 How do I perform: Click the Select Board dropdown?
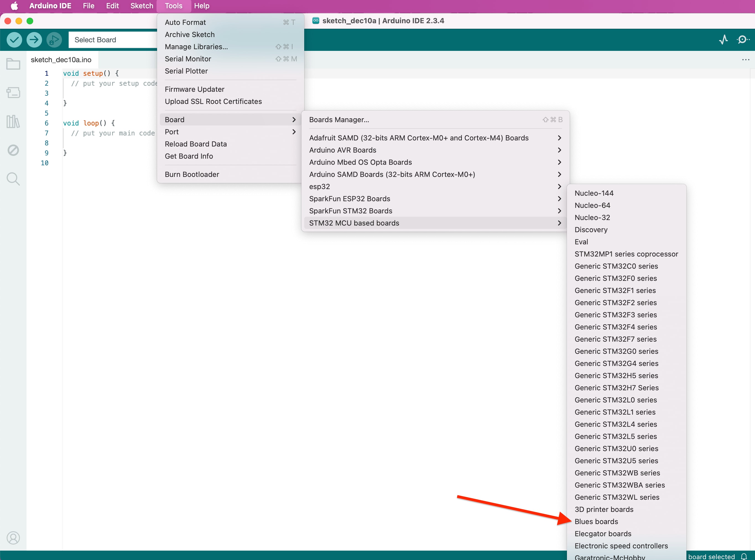[113, 40]
